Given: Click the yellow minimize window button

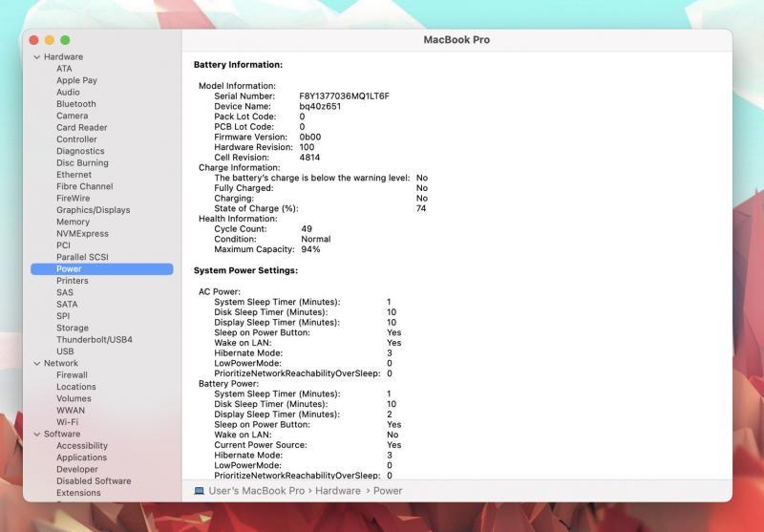Looking at the screenshot, I should click(x=50, y=40).
